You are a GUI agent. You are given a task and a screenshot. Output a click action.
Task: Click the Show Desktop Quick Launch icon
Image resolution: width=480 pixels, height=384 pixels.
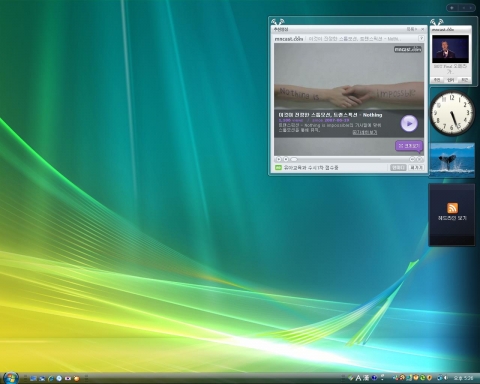click(33, 378)
